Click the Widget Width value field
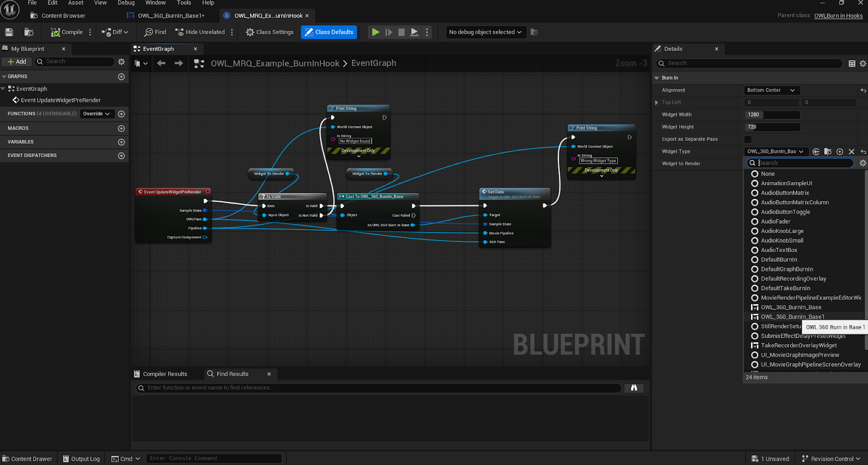The height and width of the screenshot is (465, 868). click(772, 115)
